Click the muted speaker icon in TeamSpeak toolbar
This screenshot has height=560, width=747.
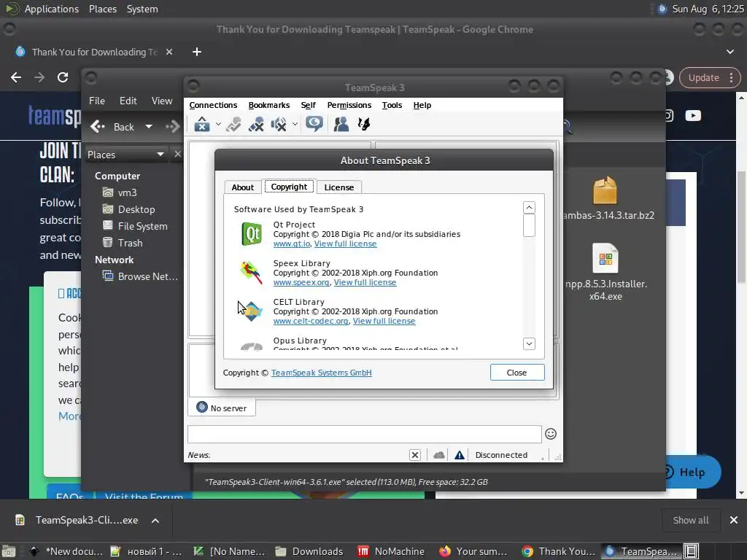[x=278, y=125]
